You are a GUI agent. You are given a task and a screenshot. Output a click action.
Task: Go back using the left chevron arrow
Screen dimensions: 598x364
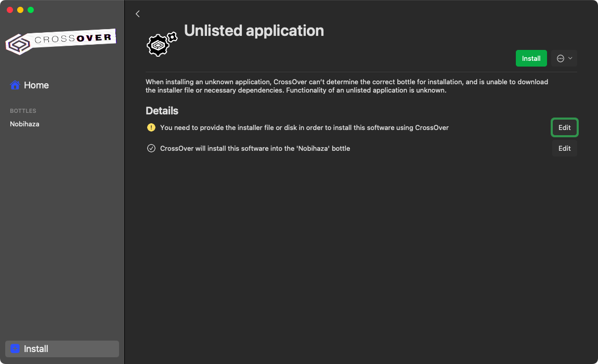tap(138, 14)
